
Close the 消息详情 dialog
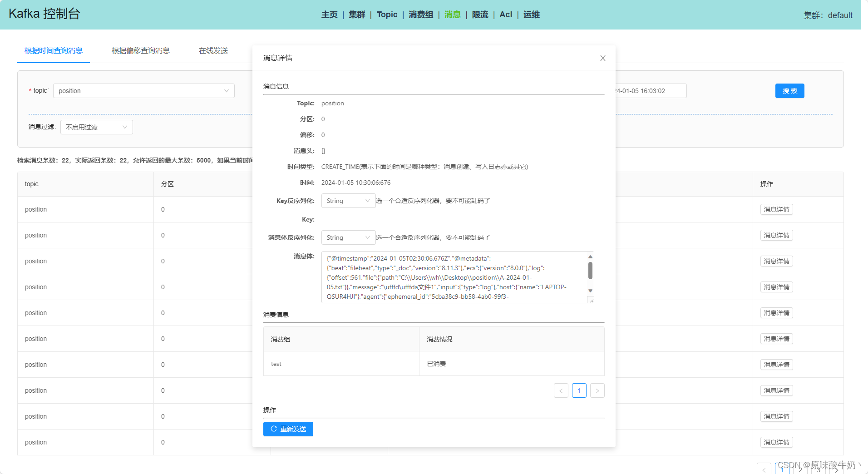(602, 58)
